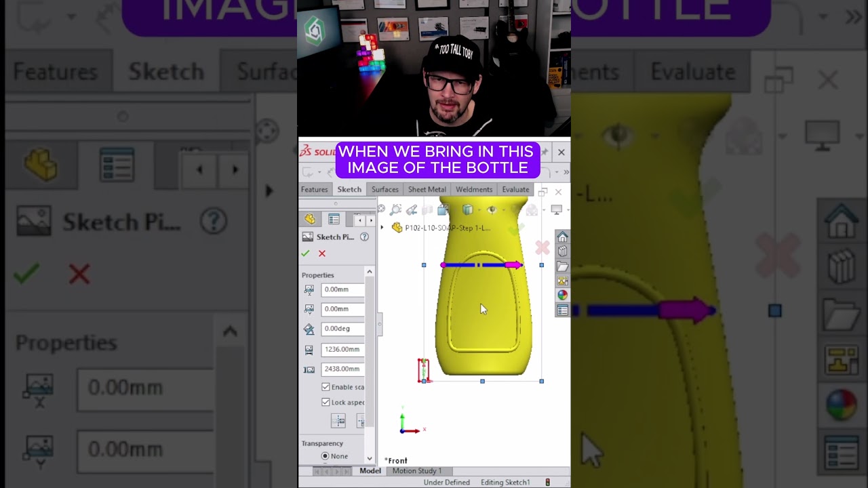
Task: Click the X origin position field
Action: point(342,289)
